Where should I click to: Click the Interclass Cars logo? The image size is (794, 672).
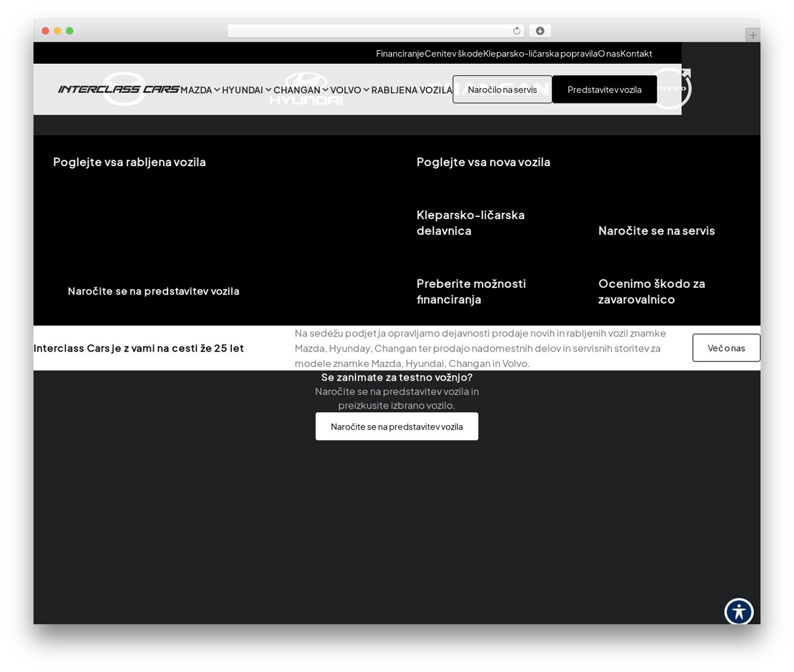tap(118, 89)
